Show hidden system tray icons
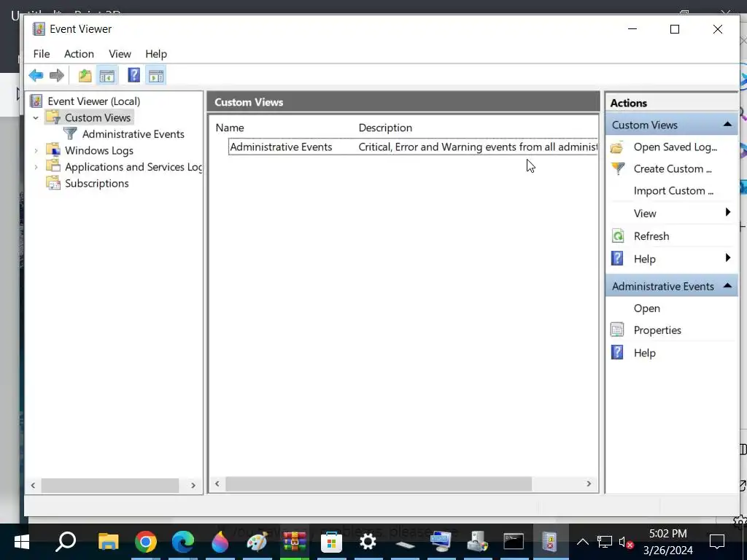The height and width of the screenshot is (560, 747). 582,542
